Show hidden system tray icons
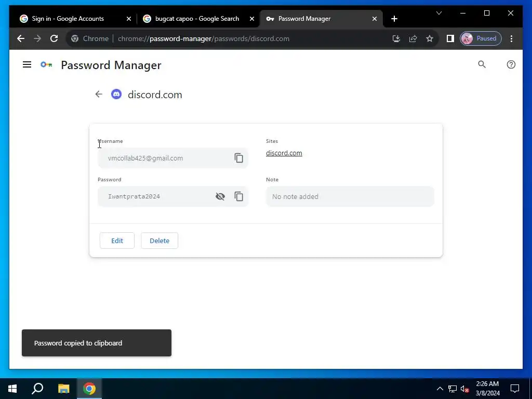532x399 pixels. (x=440, y=389)
